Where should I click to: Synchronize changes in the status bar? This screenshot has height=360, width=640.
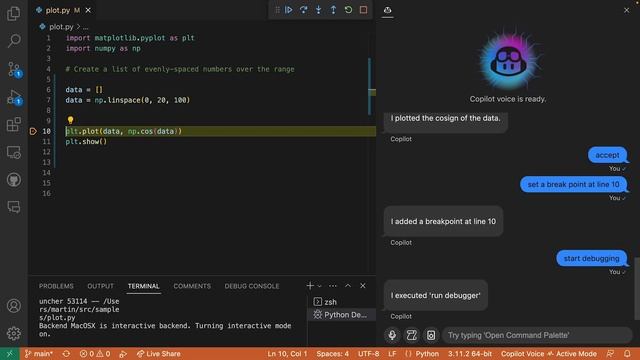tap(66, 354)
